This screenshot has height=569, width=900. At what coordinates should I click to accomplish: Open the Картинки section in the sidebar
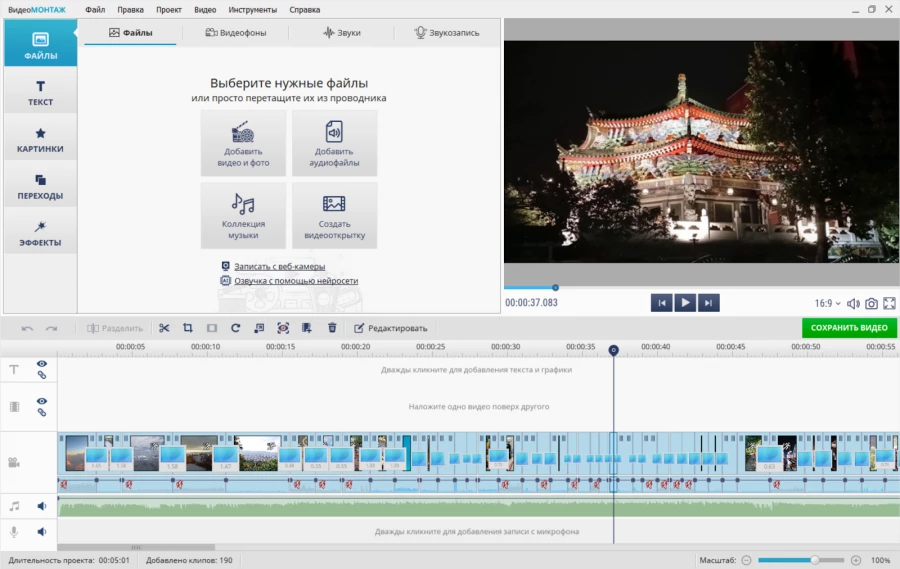point(40,139)
